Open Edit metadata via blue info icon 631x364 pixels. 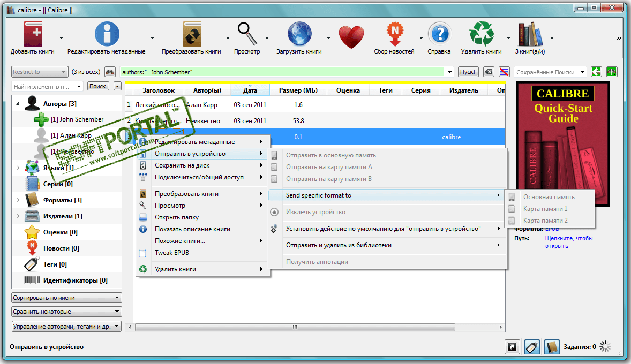(x=107, y=34)
